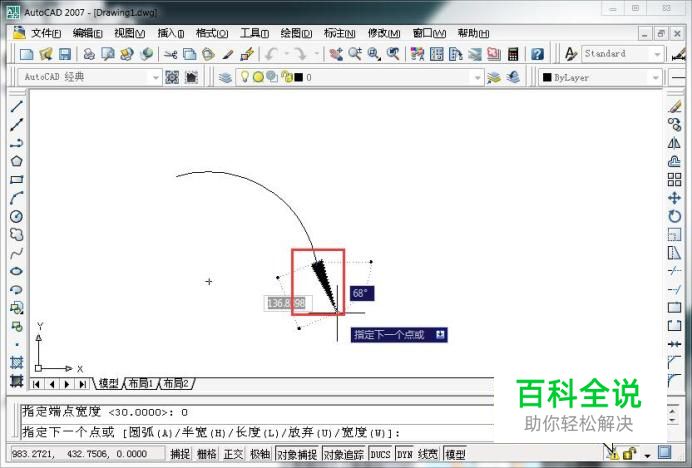Image resolution: width=692 pixels, height=468 pixels.
Task: Expand dynamic prompt options arrow
Action: tap(440, 334)
